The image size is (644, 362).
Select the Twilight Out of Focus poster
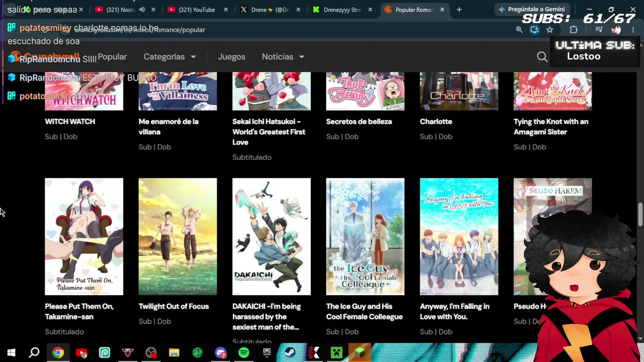click(x=178, y=236)
